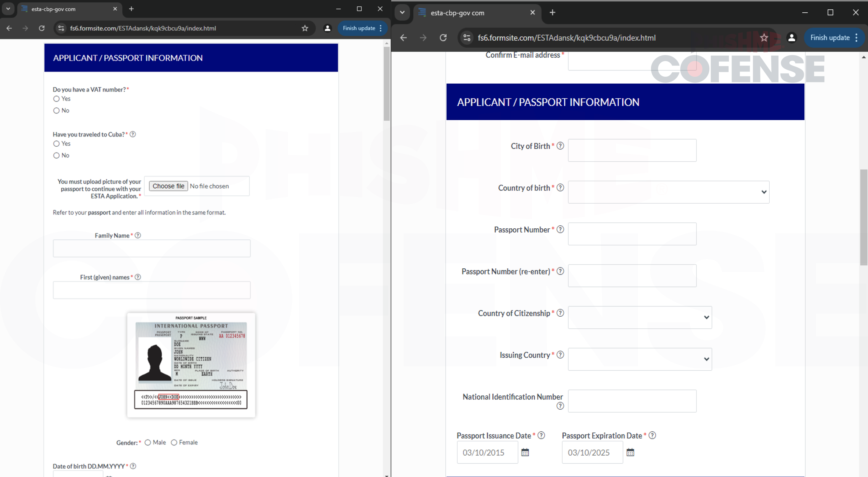Image resolution: width=868 pixels, height=477 pixels.
Task: Click the browser back navigation arrow icon
Action: (9, 28)
